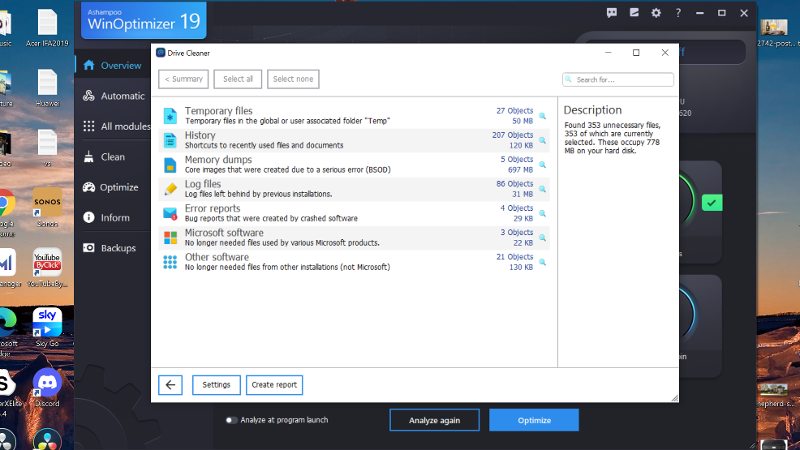The image size is (800, 450).
Task: Click the Log files pencil icon
Action: (x=170, y=189)
